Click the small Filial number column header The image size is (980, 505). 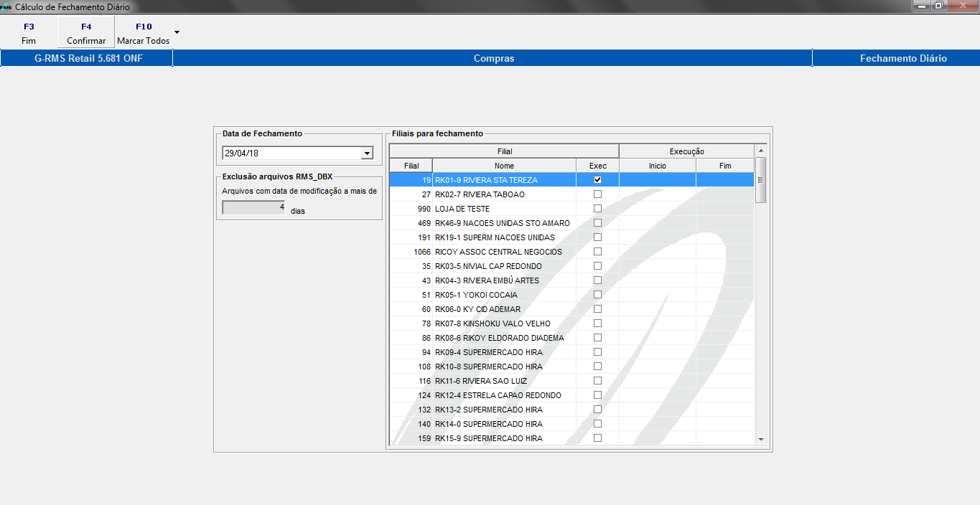[x=411, y=166]
